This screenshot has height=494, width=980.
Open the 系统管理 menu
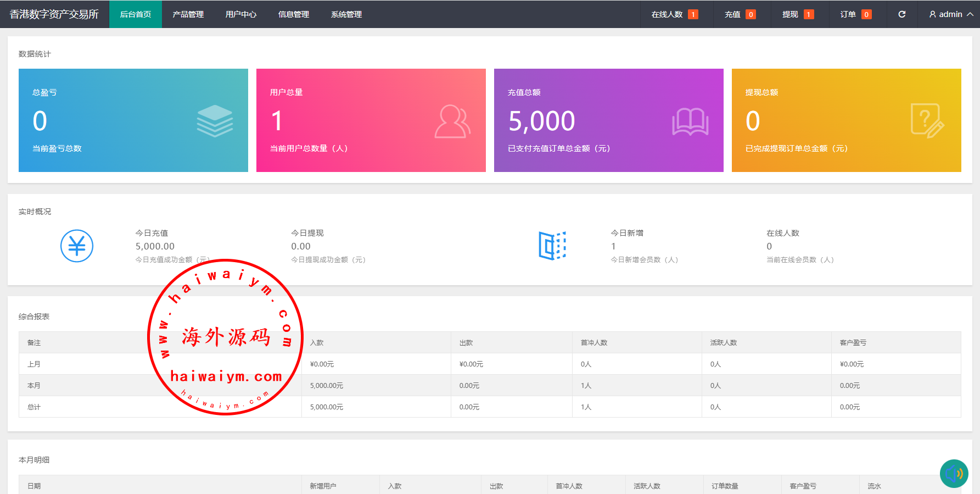[x=346, y=14]
